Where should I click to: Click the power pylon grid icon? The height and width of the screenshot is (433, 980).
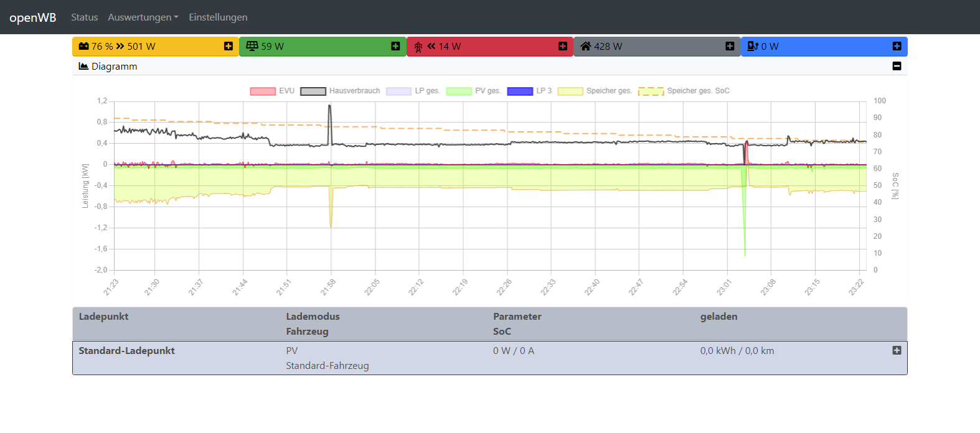418,47
